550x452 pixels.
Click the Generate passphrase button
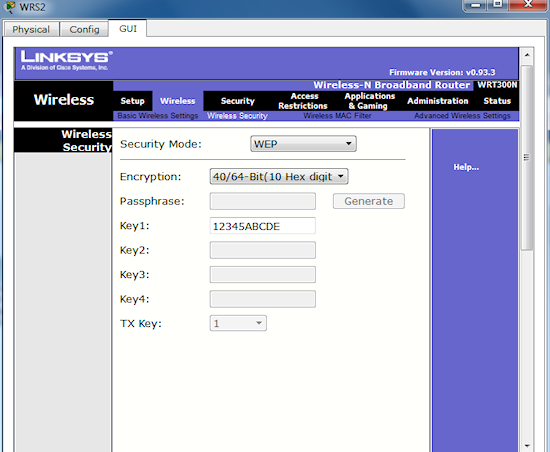(x=369, y=201)
